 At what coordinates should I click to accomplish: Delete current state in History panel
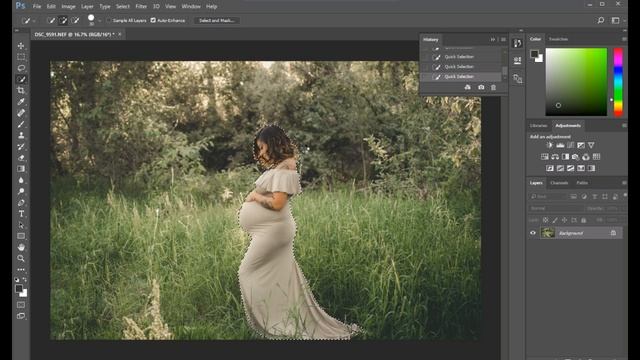click(493, 87)
